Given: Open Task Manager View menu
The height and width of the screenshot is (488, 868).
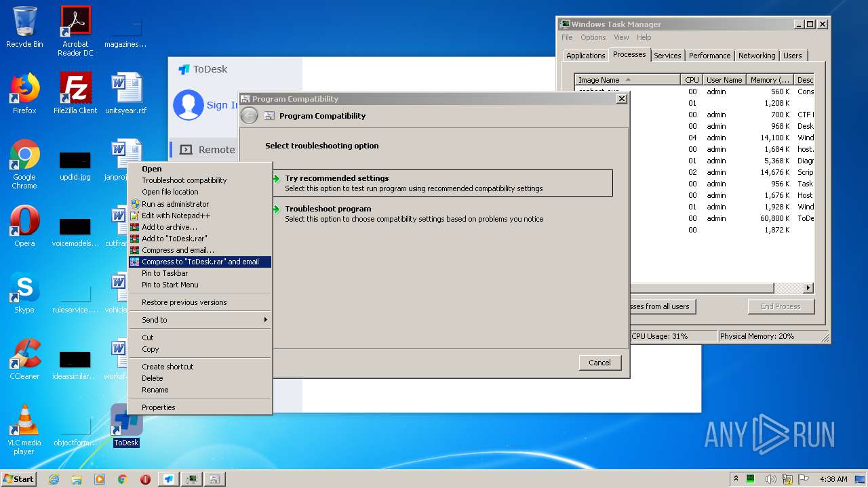Looking at the screenshot, I should pyautogui.click(x=621, y=37).
